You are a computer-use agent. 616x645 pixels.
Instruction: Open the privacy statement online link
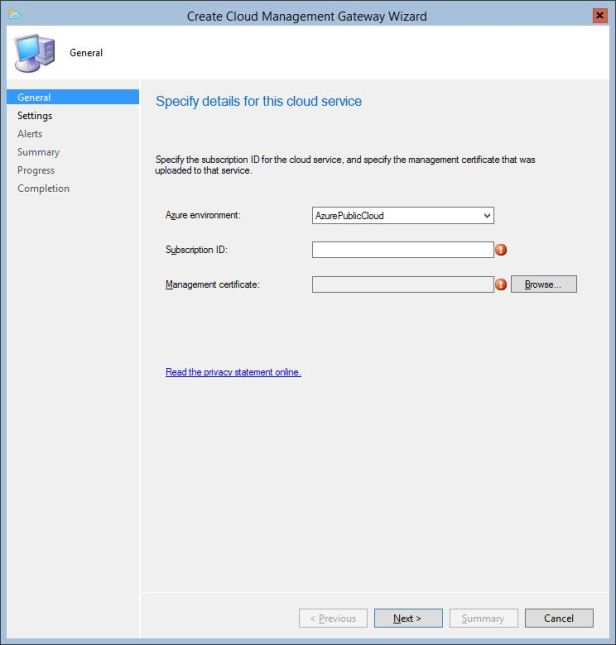[233, 372]
